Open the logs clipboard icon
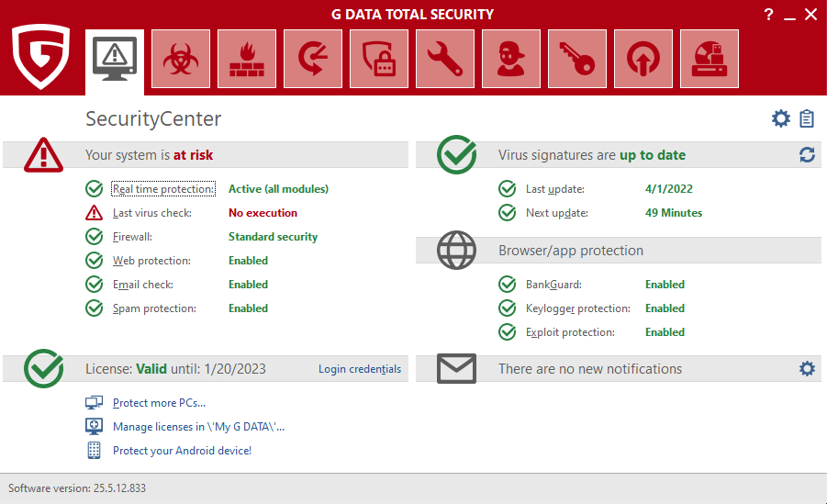Screen dimensions: 827x504 coord(807,118)
